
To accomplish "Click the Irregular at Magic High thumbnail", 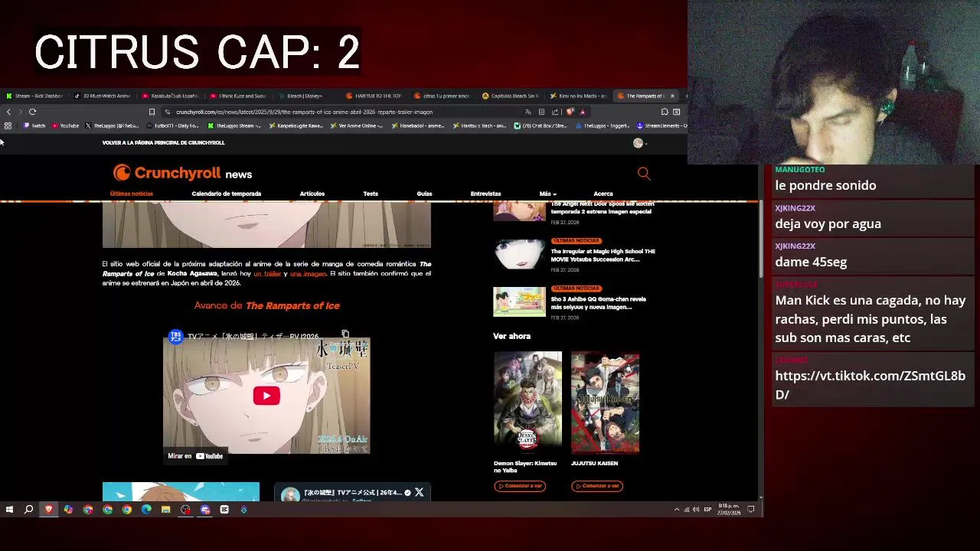I will (x=519, y=254).
